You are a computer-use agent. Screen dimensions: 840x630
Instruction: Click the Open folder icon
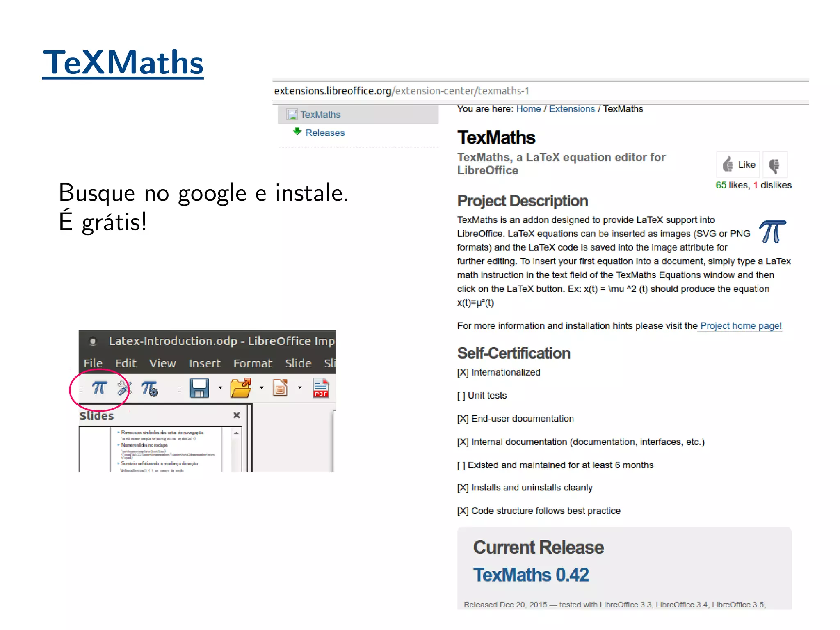pyautogui.click(x=241, y=388)
